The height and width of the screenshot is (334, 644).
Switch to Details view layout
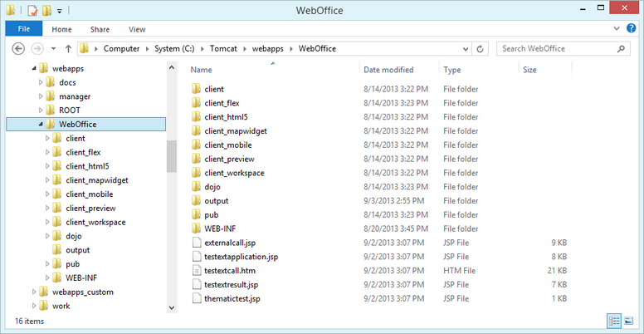tap(614, 321)
